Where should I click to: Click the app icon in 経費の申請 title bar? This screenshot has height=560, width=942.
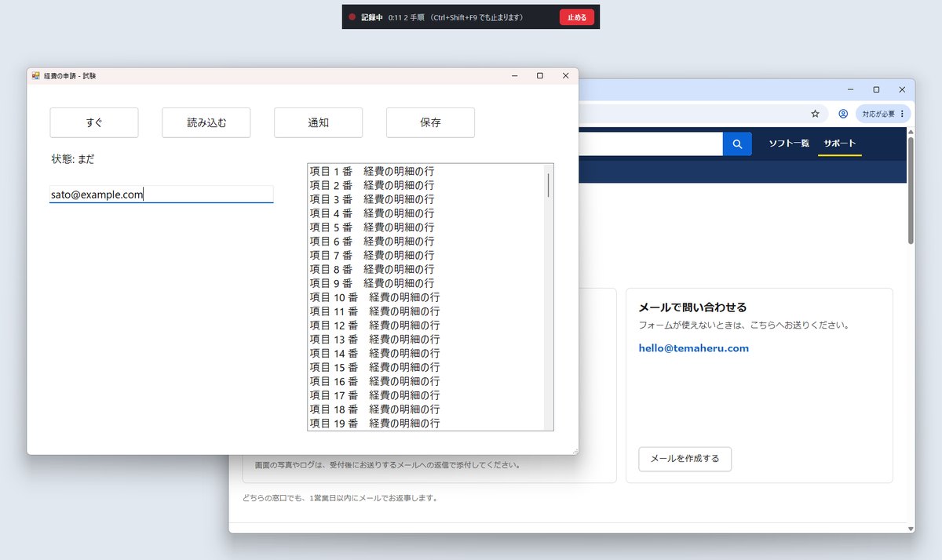(36, 76)
